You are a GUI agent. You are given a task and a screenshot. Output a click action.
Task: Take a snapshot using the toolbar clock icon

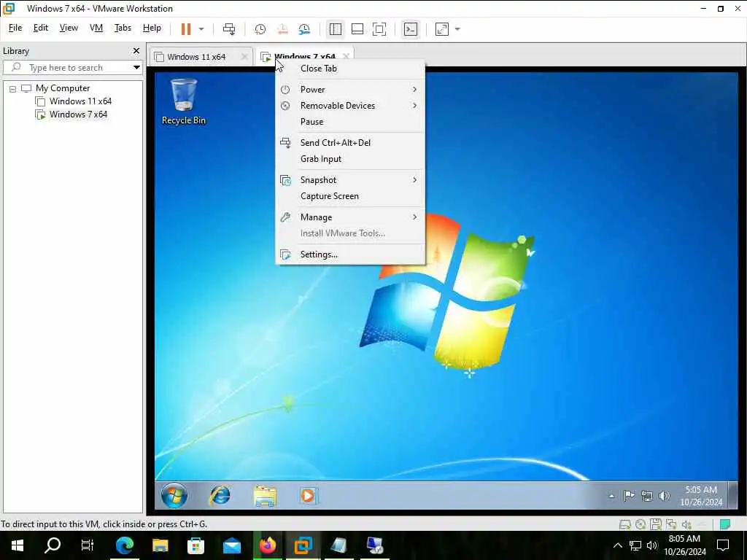260,29
